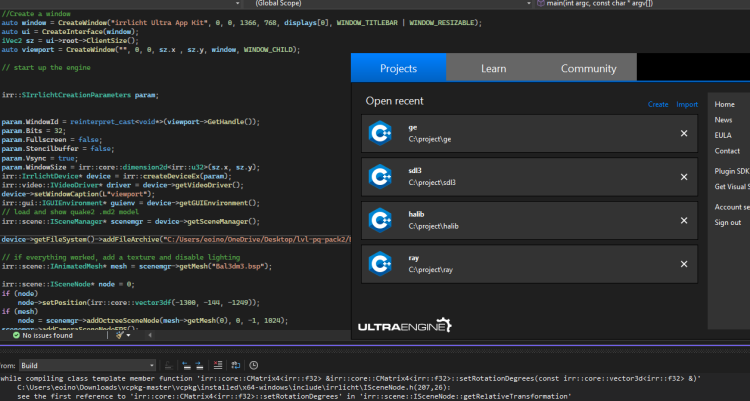The image size is (750, 401).
Task: Click the clock timestamp icon in the Output toolbar
Action: click(254, 366)
